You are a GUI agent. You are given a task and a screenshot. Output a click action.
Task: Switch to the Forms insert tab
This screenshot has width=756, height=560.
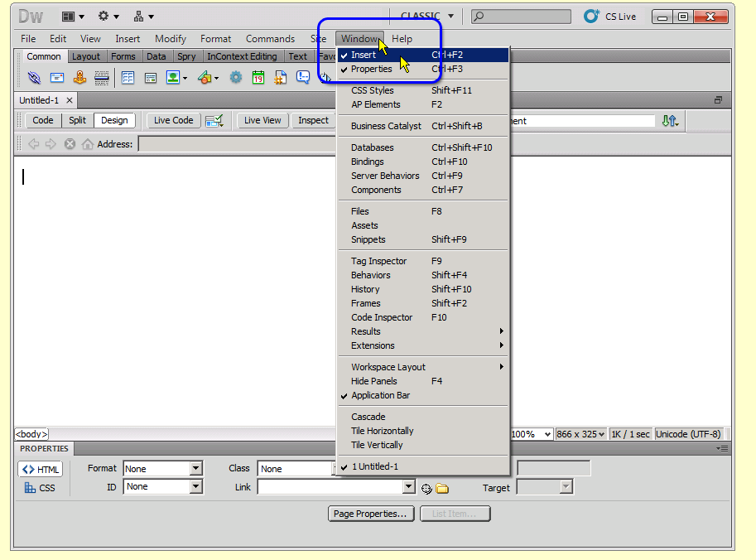[x=123, y=56]
